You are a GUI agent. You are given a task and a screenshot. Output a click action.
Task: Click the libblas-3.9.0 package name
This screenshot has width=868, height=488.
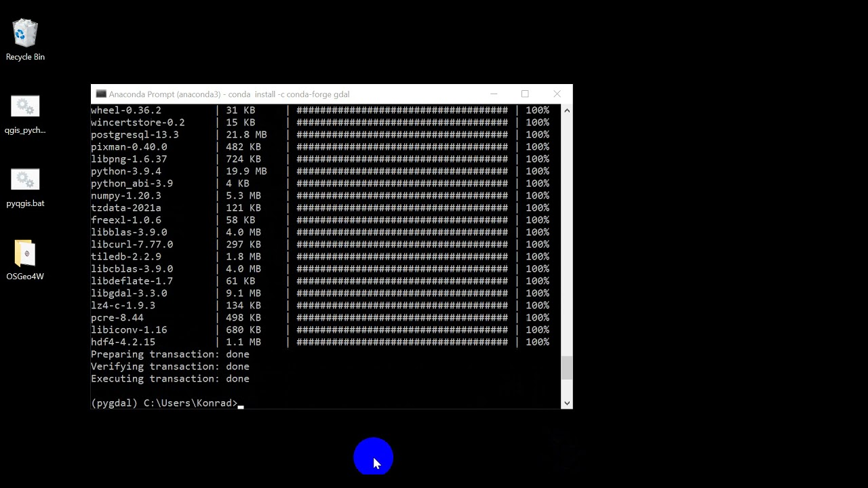tap(129, 232)
